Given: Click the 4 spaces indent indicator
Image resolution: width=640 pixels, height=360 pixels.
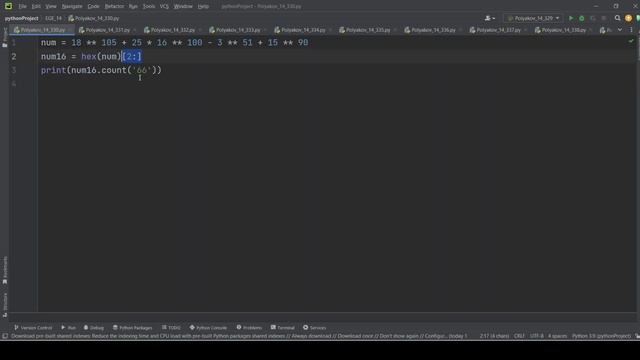Looking at the screenshot, I should pos(557,336).
